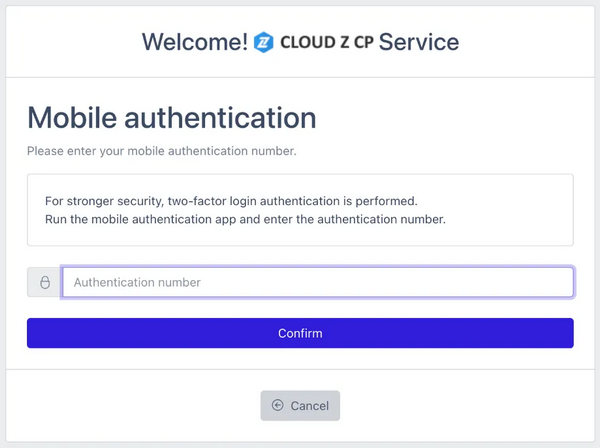The image size is (600, 448).
Task: Focus the Authentication number input field
Action: coord(318,282)
